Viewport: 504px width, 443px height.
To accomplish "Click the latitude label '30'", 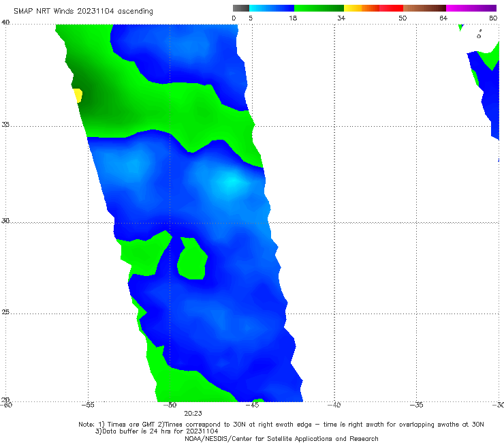I will coord(5,221).
